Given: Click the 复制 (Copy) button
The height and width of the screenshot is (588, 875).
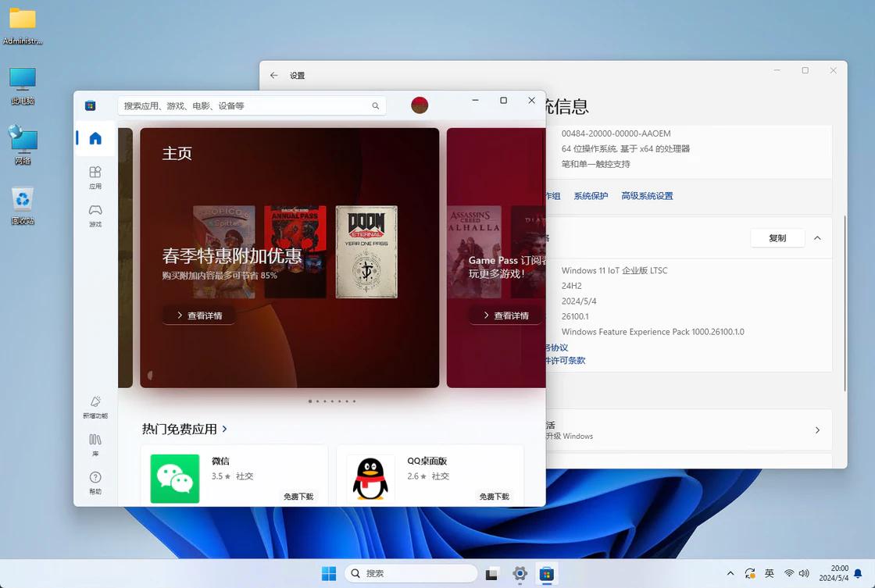Looking at the screenshot, I should click(x=777, y=238).
